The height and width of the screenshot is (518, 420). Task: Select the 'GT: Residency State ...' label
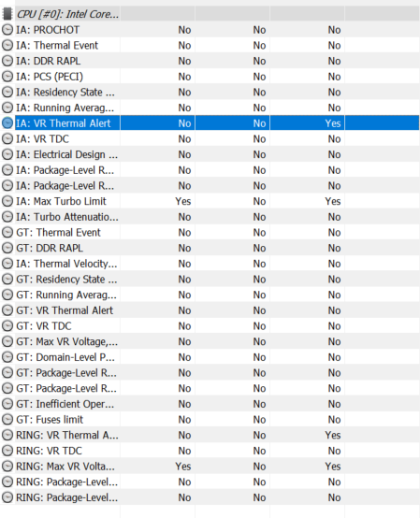(66, 280)
